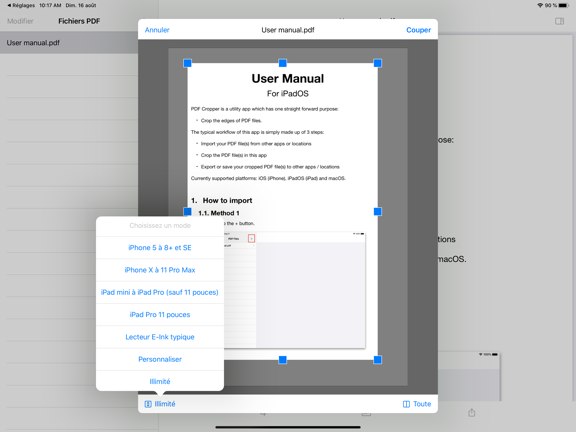Select iPhone 5 à 8+ et SE mode
Screen dimensions: 576x432
[x=160, y=248]
